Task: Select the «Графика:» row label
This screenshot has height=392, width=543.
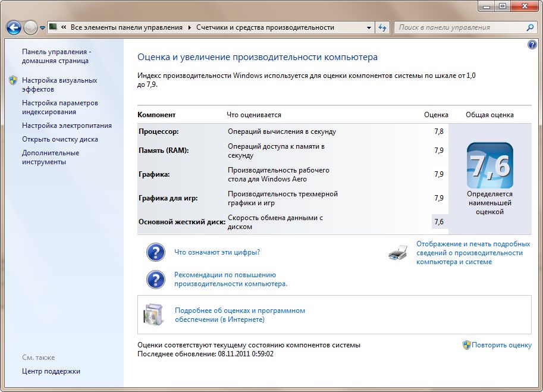Action: point(154,174)
